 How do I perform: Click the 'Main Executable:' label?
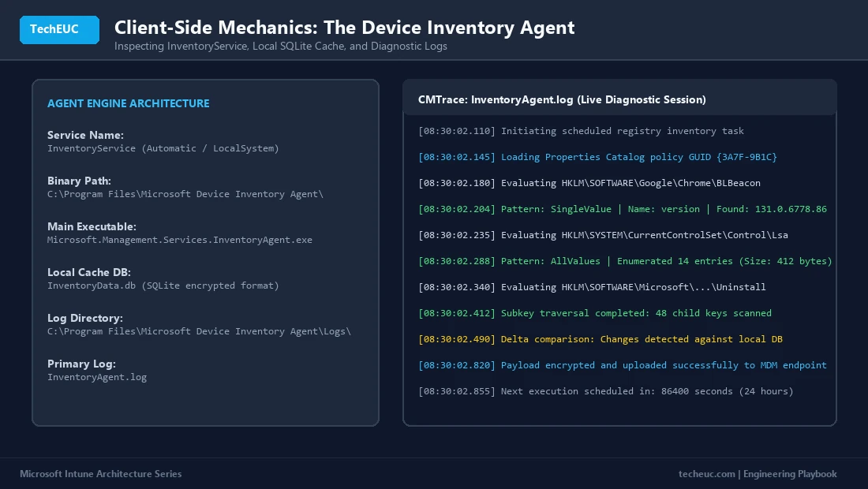tap(92, 227)
